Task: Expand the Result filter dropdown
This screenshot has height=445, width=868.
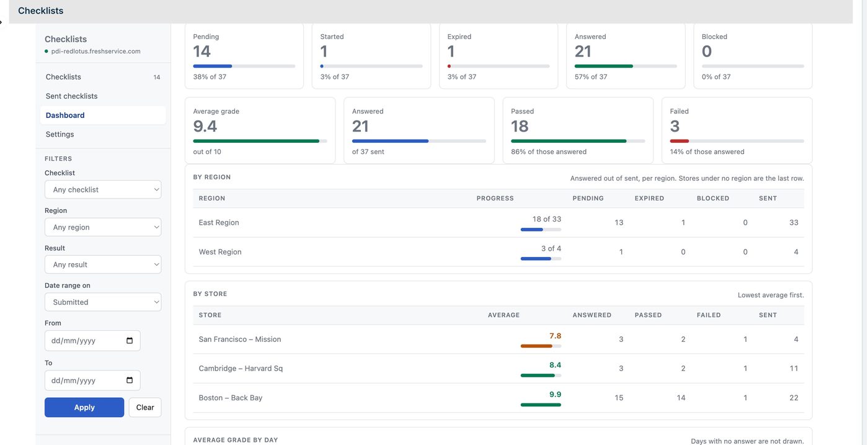Action: pyautogui.click(x=103, y=264)
